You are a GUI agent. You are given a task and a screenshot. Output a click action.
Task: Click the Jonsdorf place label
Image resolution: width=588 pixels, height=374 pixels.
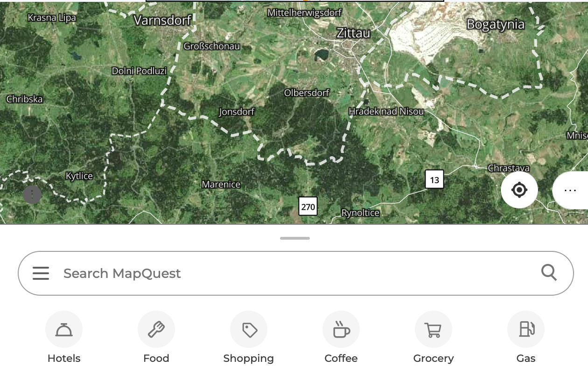pyautogui.click(x=237, y=112)
